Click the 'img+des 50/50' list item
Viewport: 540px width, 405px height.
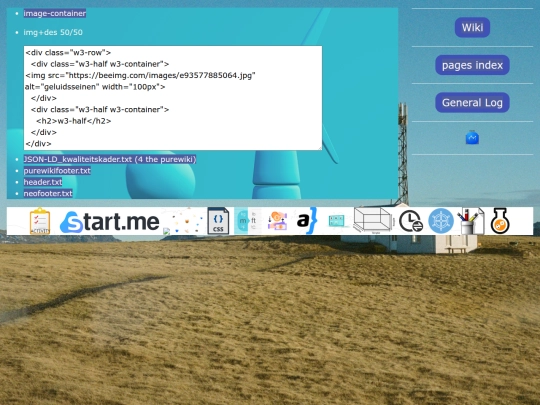coord(53,32)
